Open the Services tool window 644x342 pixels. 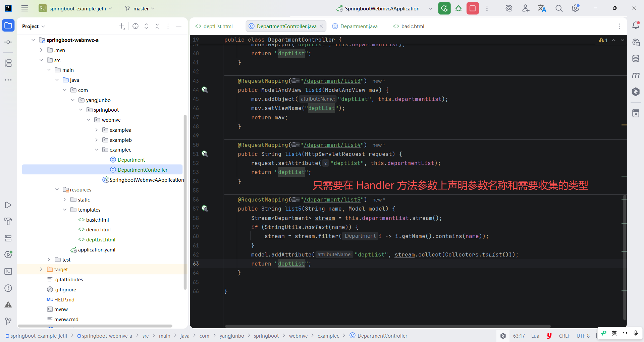click(8, 238)
